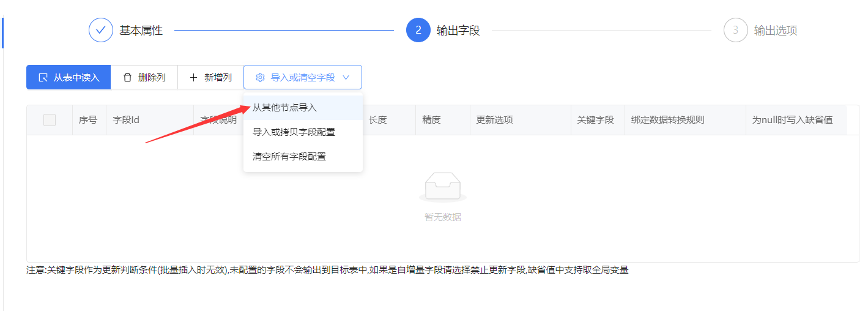Click the 暂无数据 empty-state text
The image size is (868, 311).
[443, 217]
